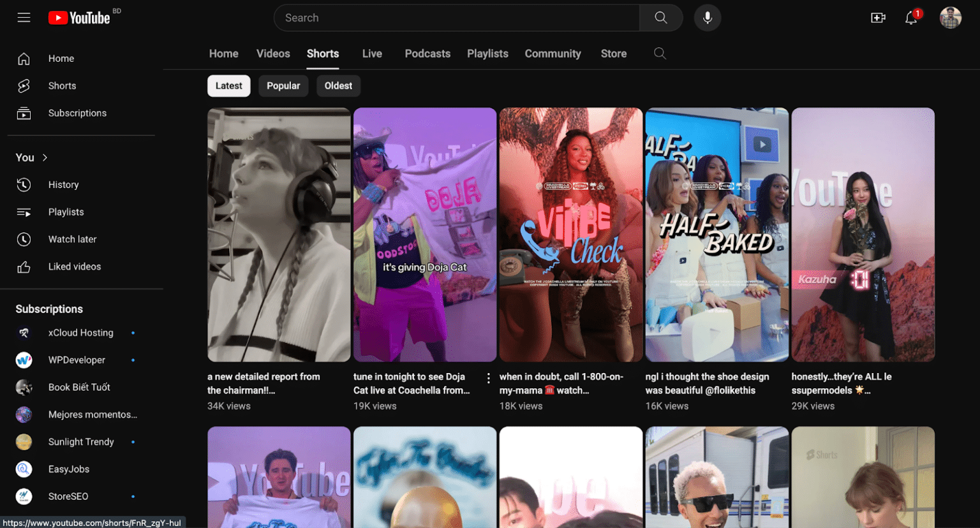This screenshot has width=980, height=528.
Task: Open notifications via the bell icon
Action: [x=910, y=18]
